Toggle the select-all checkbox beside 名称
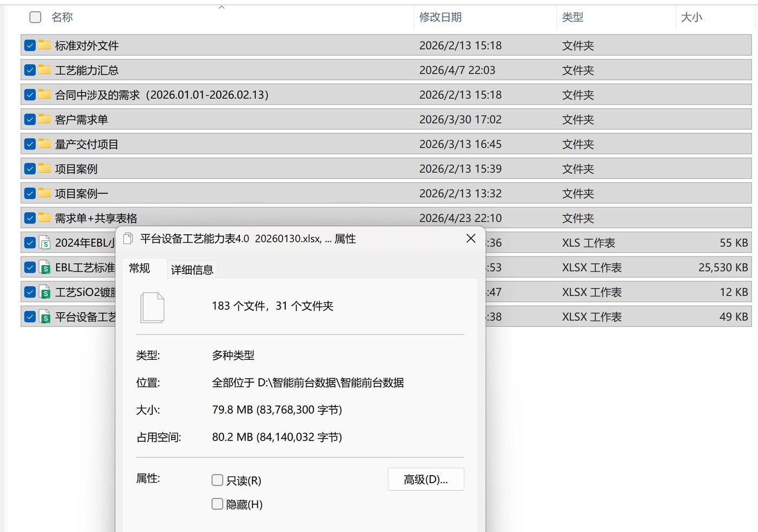The image size is (758, 532). tap(35, 17)
